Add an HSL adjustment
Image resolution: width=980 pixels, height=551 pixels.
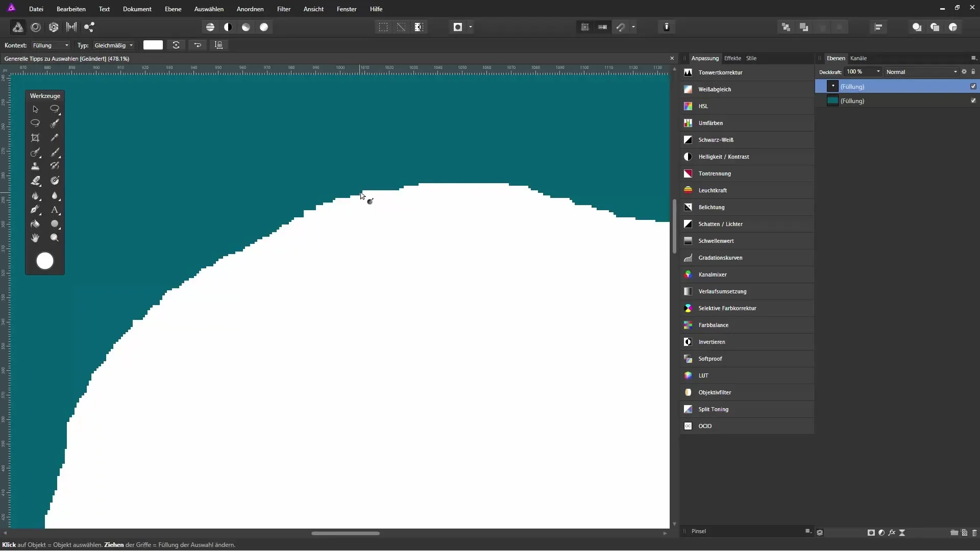pos(747,106)
